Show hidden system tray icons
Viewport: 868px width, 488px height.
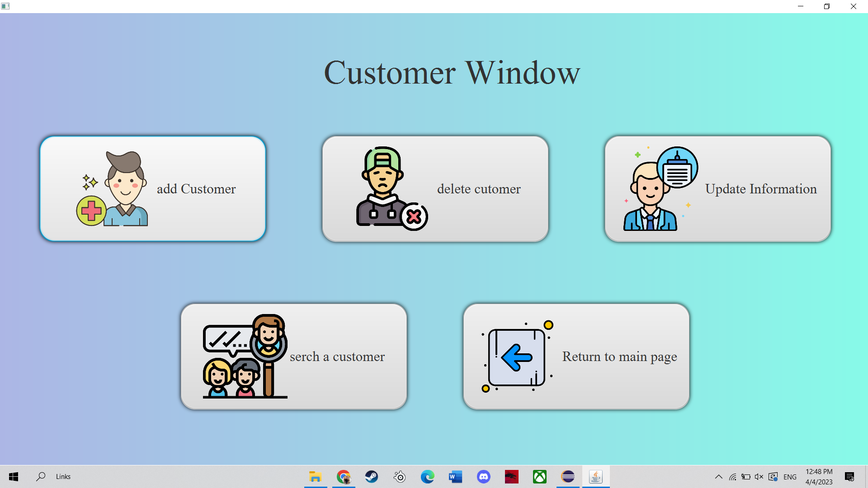pos(718,477)
